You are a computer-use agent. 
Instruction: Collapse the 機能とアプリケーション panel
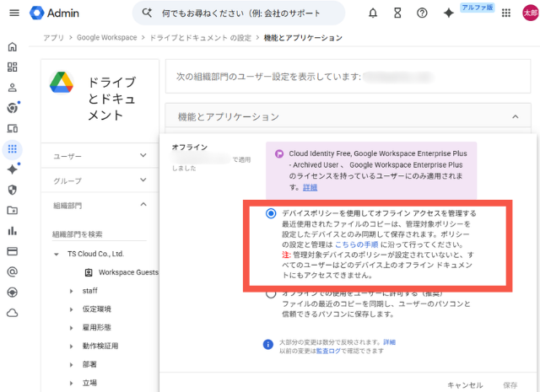516,116
